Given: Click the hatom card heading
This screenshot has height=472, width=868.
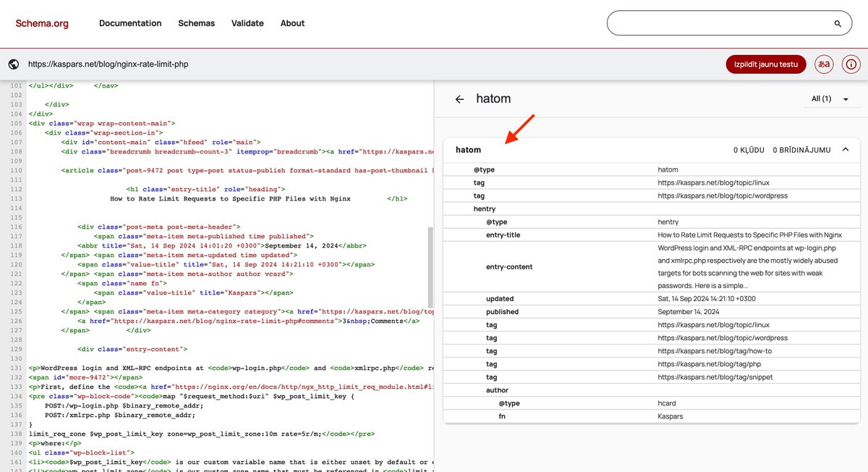Looking at the screenshot, I should pos(468,150).
